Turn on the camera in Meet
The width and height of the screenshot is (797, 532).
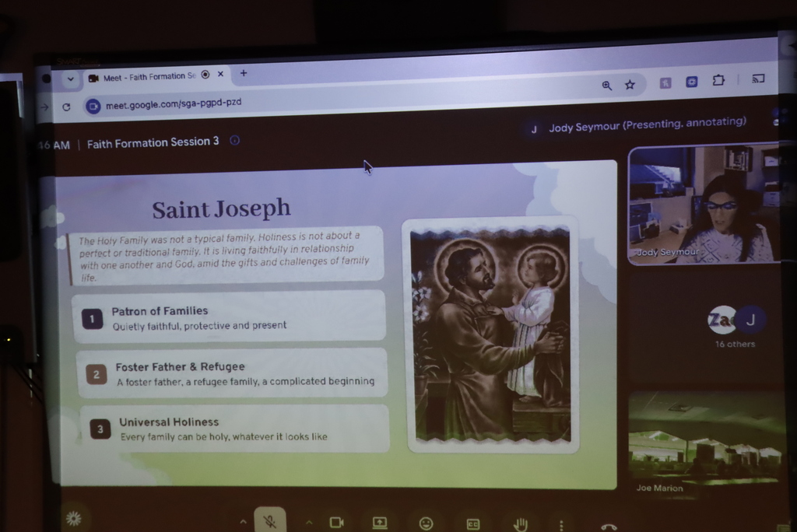(x=336, y=523)
